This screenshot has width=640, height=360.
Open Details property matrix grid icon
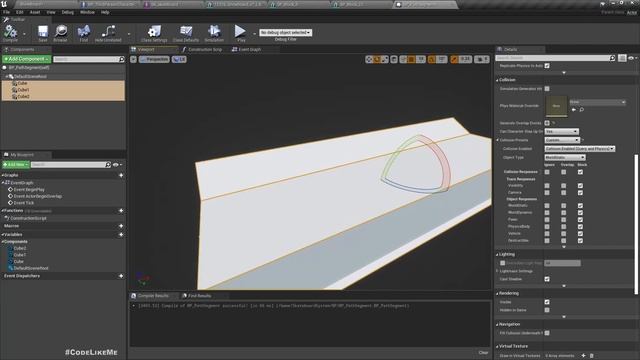(x=622, y=58)
